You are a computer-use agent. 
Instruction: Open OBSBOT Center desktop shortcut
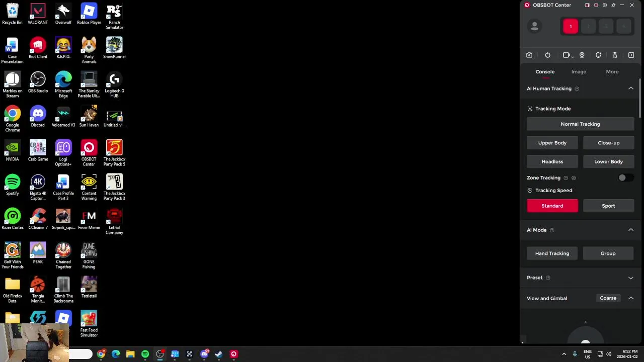tap(89, 153)
